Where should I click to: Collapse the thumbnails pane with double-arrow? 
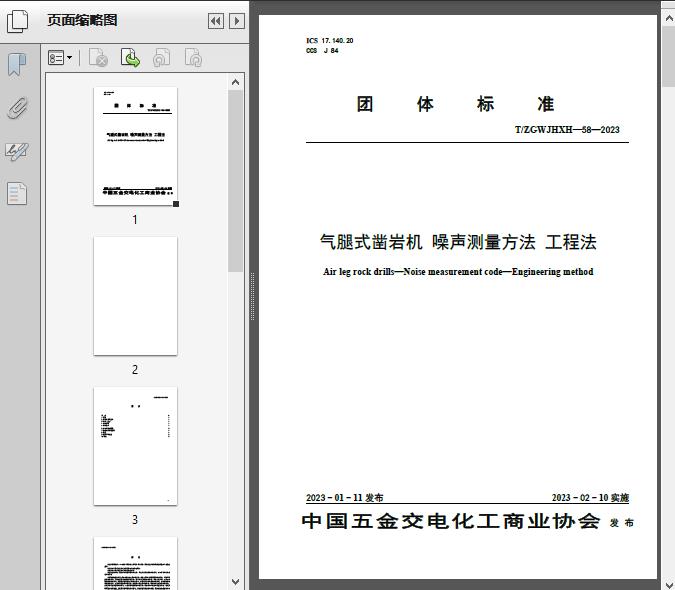pyautogui.click(x=216, y=21)
